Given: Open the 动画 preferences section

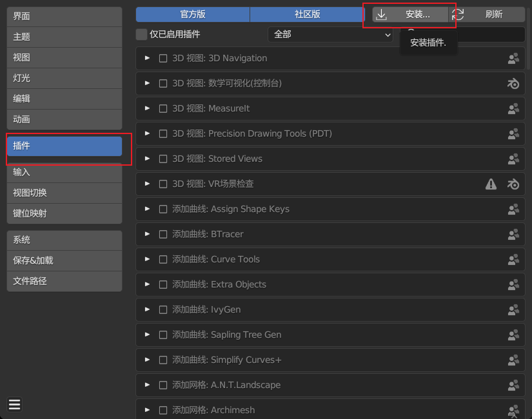Looking at the screenshot, I should [64, 120].
